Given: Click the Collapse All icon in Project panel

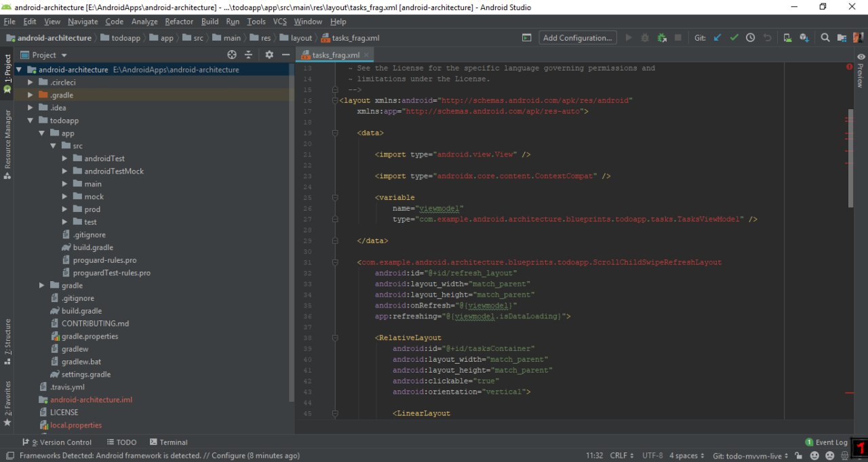Looking at the screenshot, I should [x=249, y=55].
